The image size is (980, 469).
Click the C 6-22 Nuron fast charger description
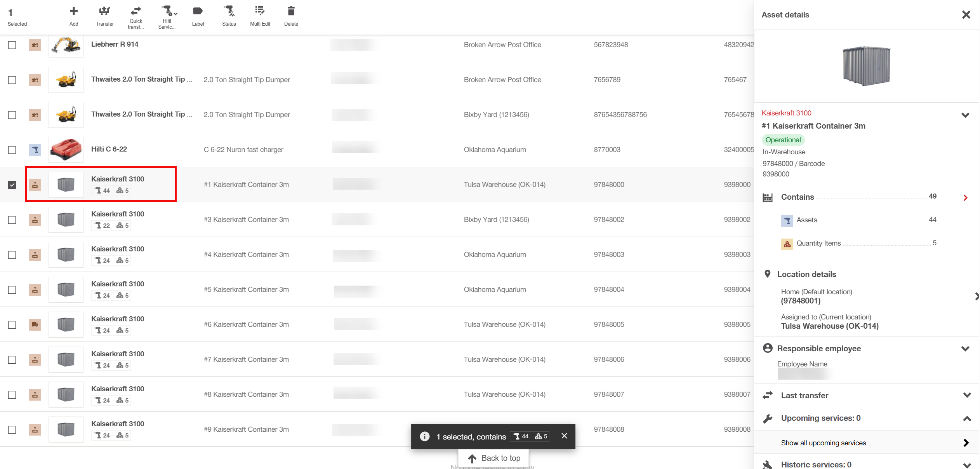click(x=243, y=150)
